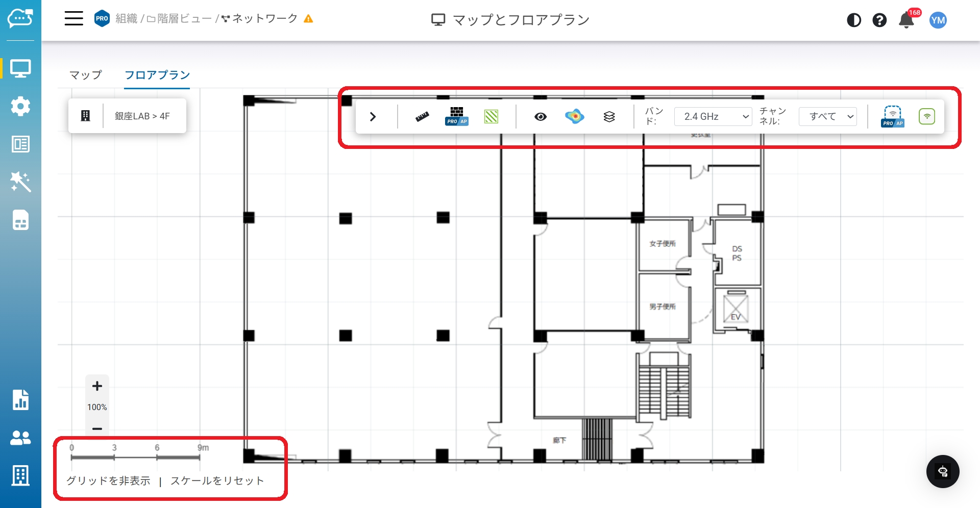
Task: Click the help question mark icon
Action: (x=879, y=20)
